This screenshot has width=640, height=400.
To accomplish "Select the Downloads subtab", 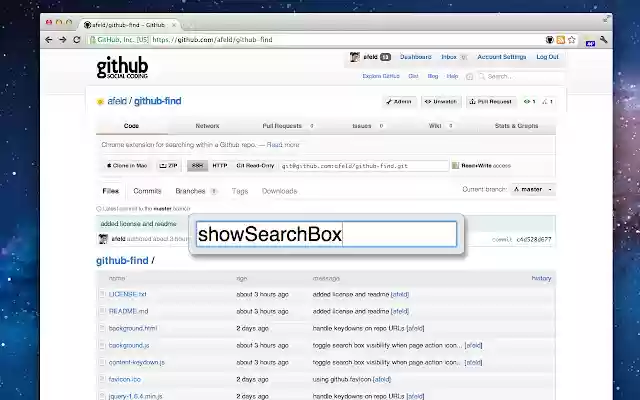I will tap(280, 191).
